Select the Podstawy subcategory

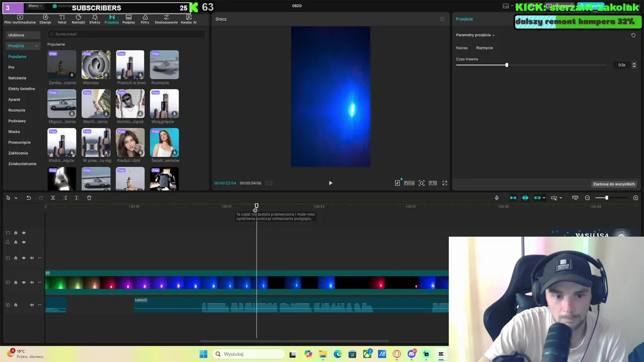click(17, 121)
